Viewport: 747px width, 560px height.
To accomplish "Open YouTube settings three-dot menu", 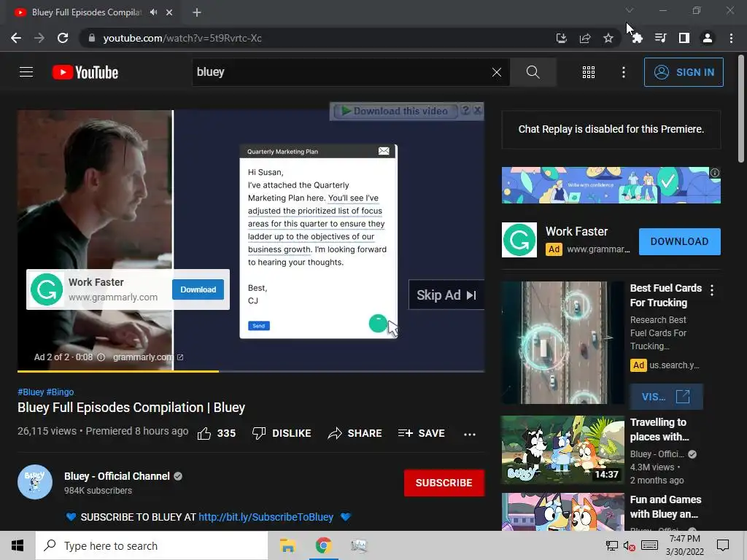I will point(623,72).
